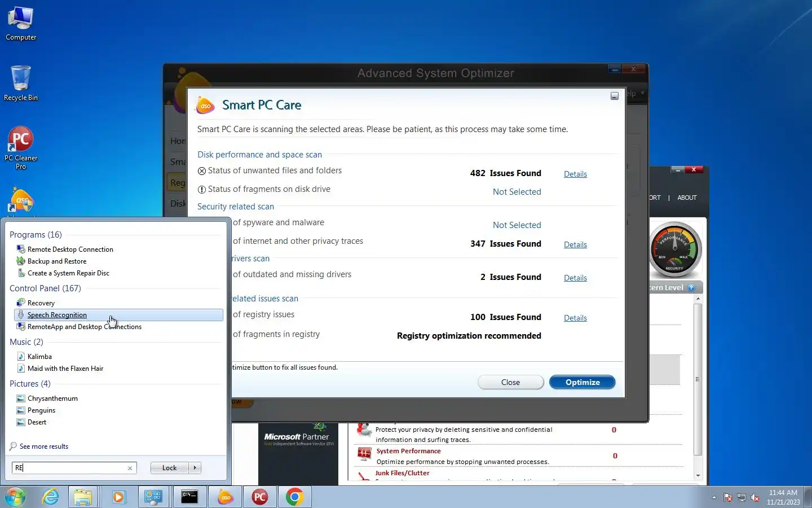Switch to Advanced System Optimizer taskbar button
Screen dimensions: 812x508
point(225,497)
